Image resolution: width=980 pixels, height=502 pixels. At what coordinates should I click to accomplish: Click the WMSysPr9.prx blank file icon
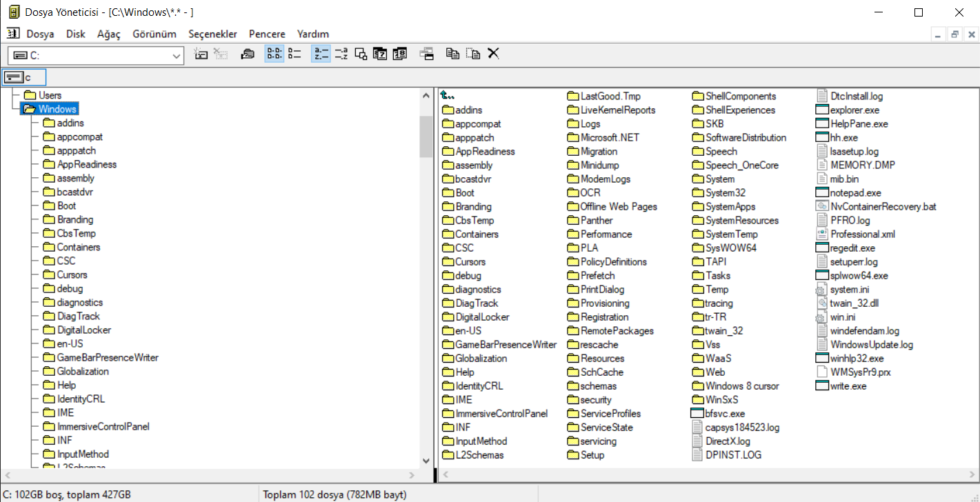pos(821,372)
